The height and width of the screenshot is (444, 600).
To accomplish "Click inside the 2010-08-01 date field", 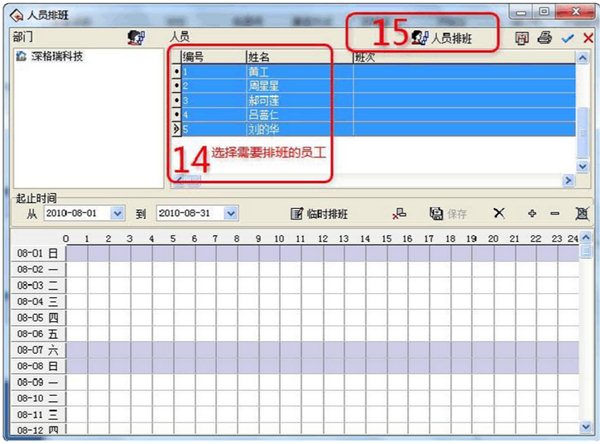I will point(77,213).
